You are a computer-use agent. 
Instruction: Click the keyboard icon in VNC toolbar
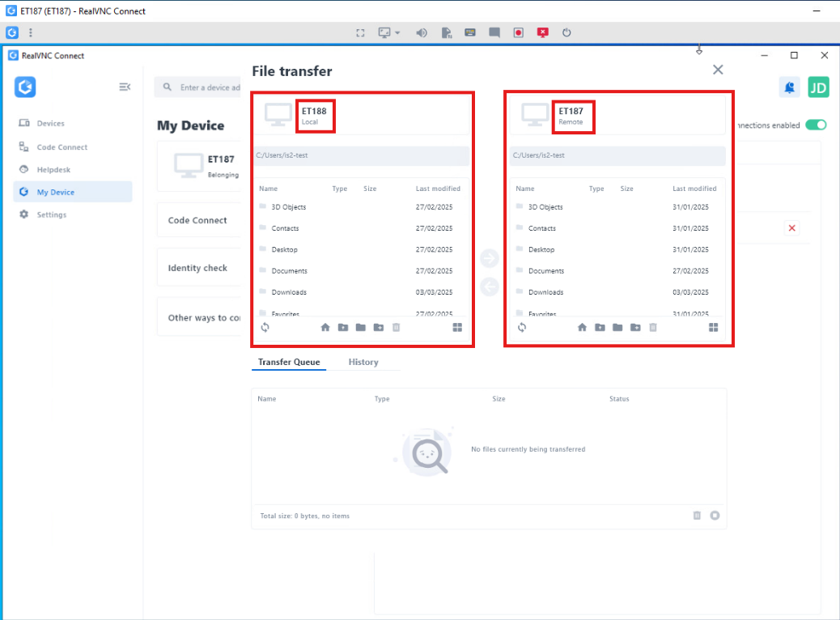(x=470, y=32)
